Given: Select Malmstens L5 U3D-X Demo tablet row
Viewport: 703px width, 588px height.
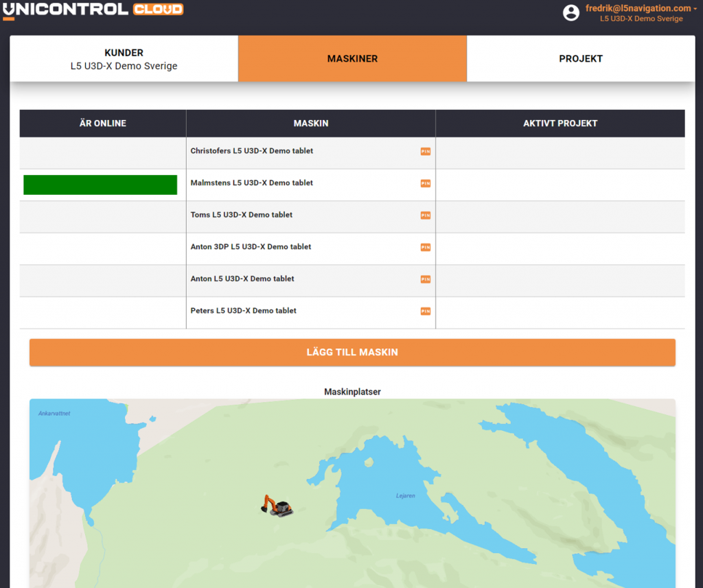Looking at the screenshot, I should tap(352, 185).
